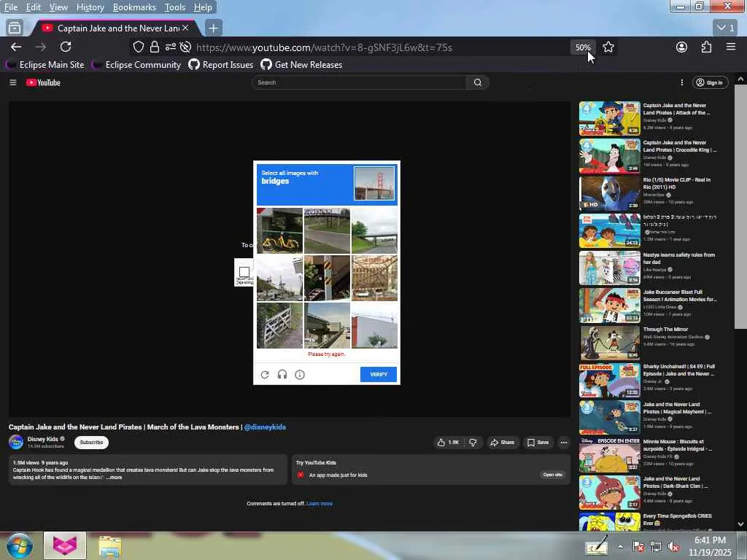Screen dimensions: 747x560
Task: Open the Learn more comments link
Action: click(x=320, y=503)
